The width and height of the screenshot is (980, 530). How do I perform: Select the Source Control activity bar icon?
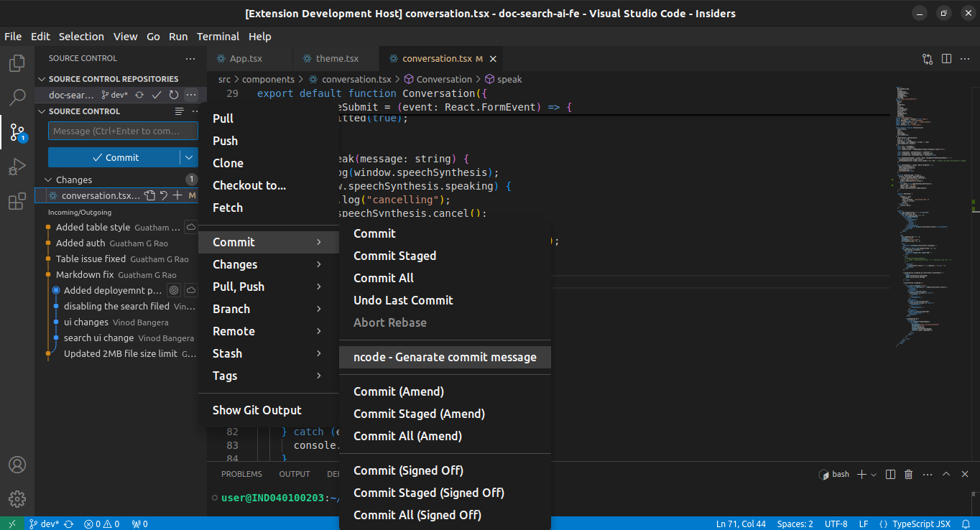tap(17, 132)
